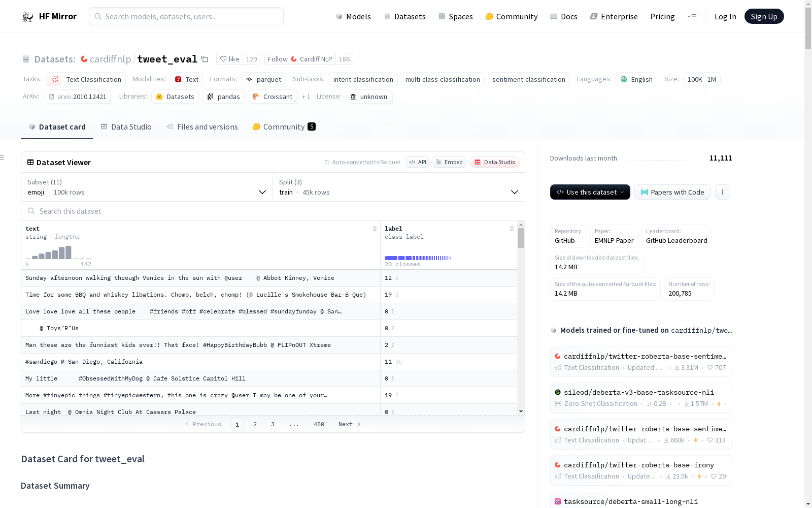Click the pandas library tag
Image resolution: width=812 pixels, height=508 pixels.
click(223, 97)
